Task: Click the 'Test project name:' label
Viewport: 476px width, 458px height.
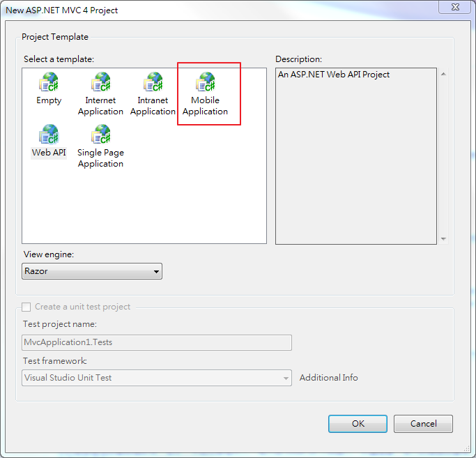Action: tap(60, 324)
